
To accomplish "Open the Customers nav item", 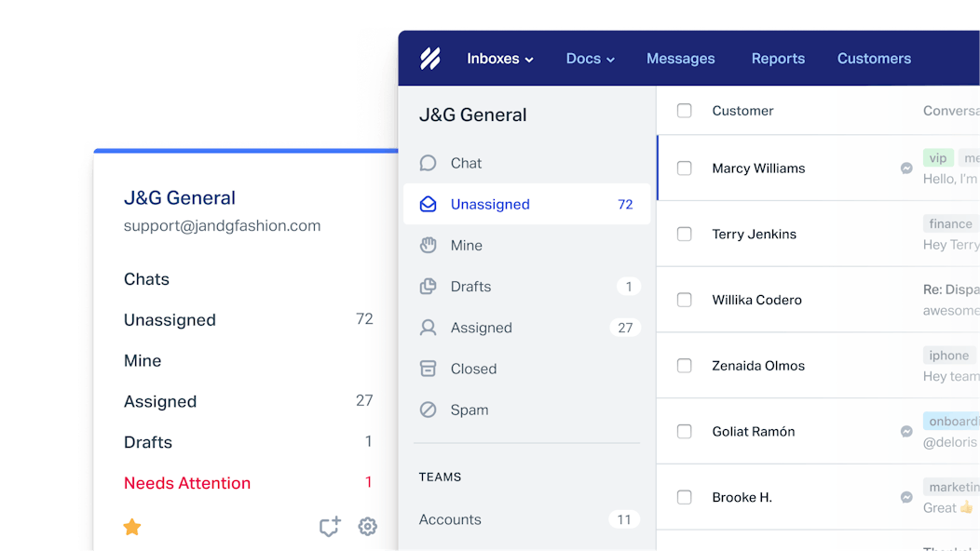I will pyautogui.click(x=874, y=59).
